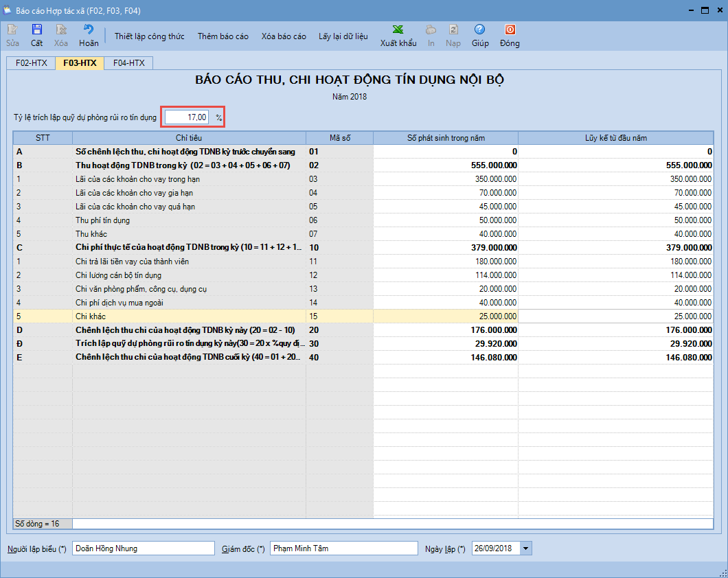This screenshot has height=578, width=728.
Task: Click Thêm báo cáo button
Action: 223,36
